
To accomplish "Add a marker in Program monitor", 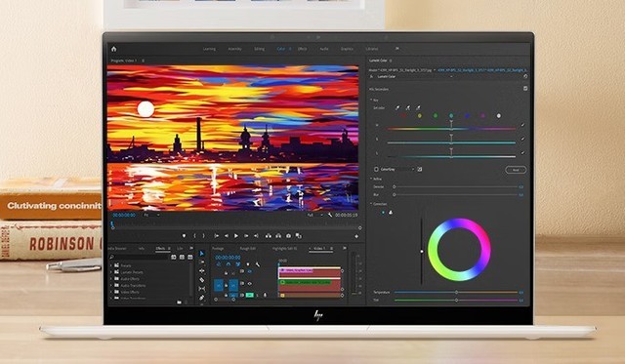I will coord(184,236).
